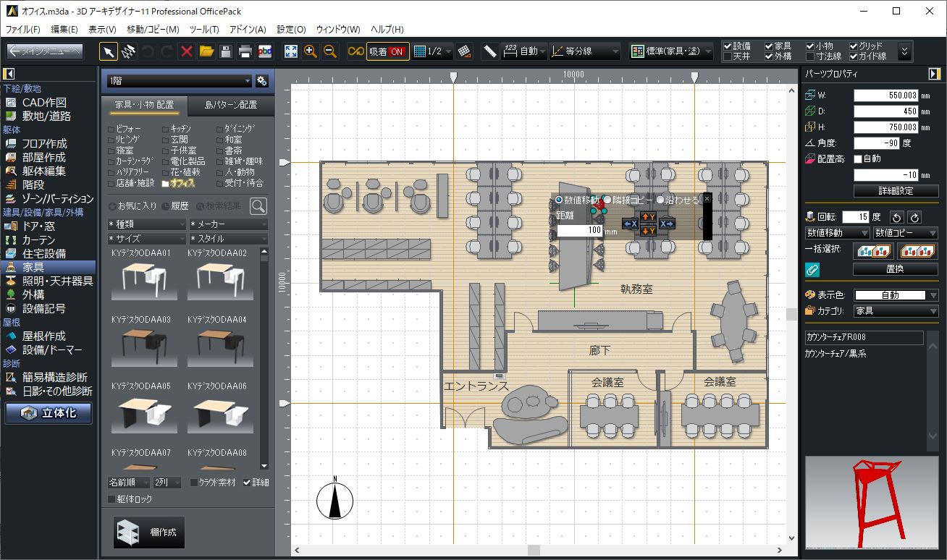The width and height of the screenshot is (947, 560).
Task: Switch to 島パターン配置 tab
Action: (x=230, y=105)
